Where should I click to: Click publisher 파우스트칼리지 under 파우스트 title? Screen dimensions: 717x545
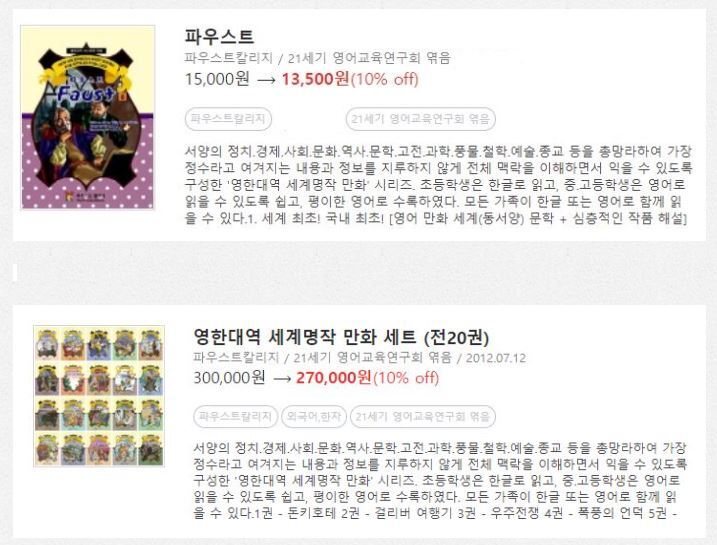(229, 58)
